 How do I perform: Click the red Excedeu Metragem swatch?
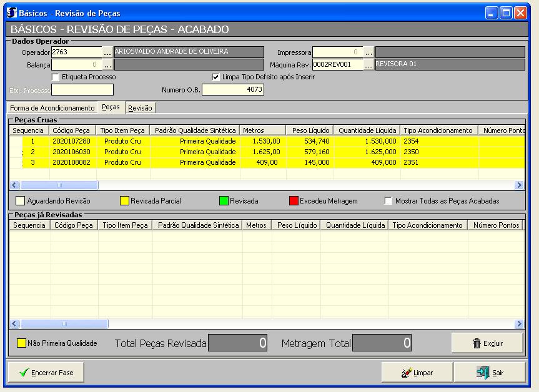[x=293, y=201]
